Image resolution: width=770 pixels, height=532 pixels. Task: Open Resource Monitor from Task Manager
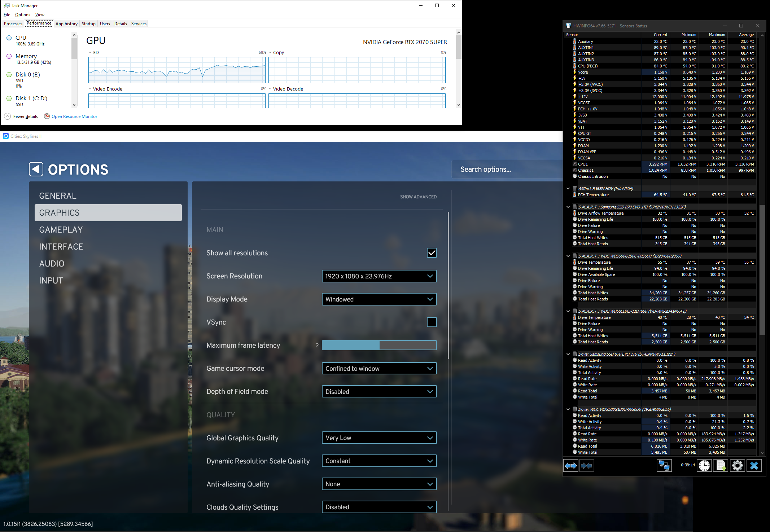(x=74, y=116)
